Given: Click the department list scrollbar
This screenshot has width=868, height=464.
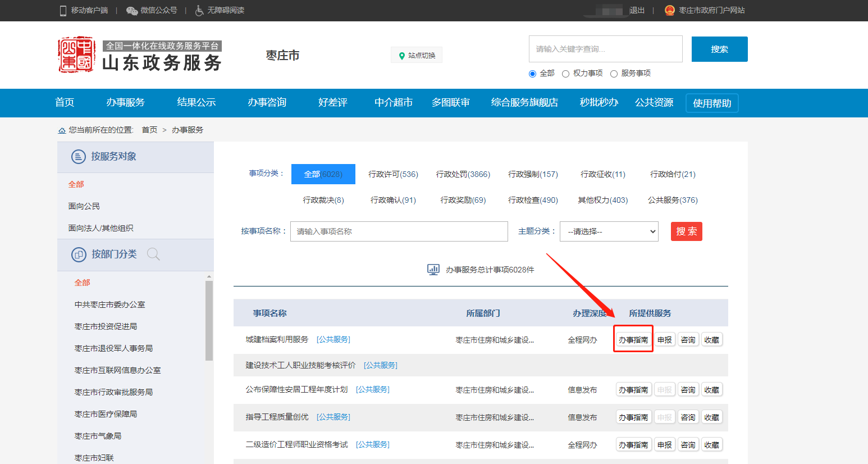Looking at the screenshot, I should point(209,320).
